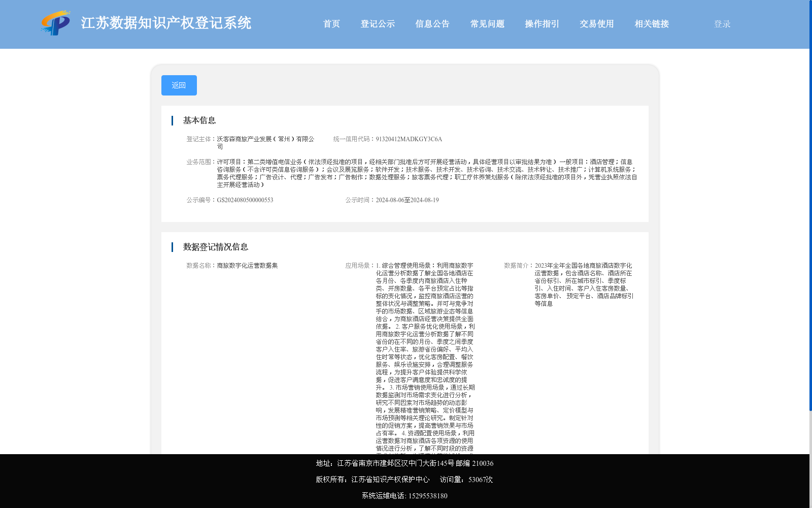Open the 操作指引 menu item
The width and height of the screenshot is (812, 508).
point(542,24)
